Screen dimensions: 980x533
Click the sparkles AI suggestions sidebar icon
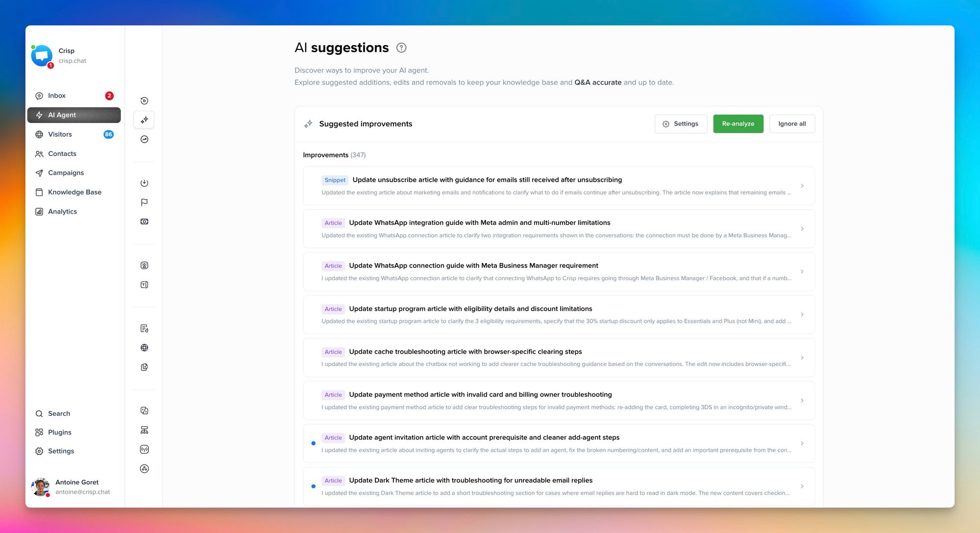click(144, 120)
